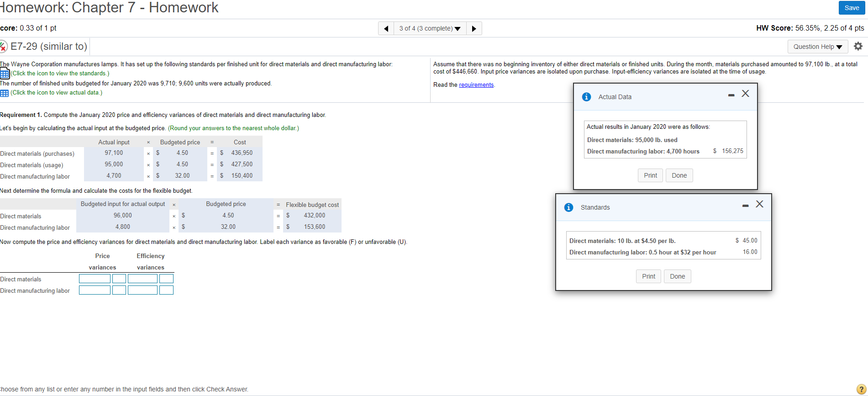Select Direct manufacturing labor efficiency variance F/U box
Viewport: 868px width, 396px height.
point(166,290)
